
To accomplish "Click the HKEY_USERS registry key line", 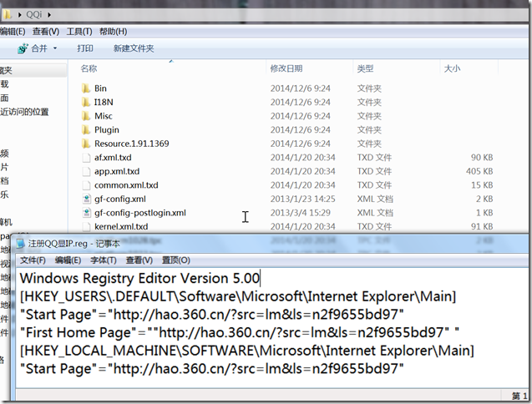I will [x=238, y=297].
